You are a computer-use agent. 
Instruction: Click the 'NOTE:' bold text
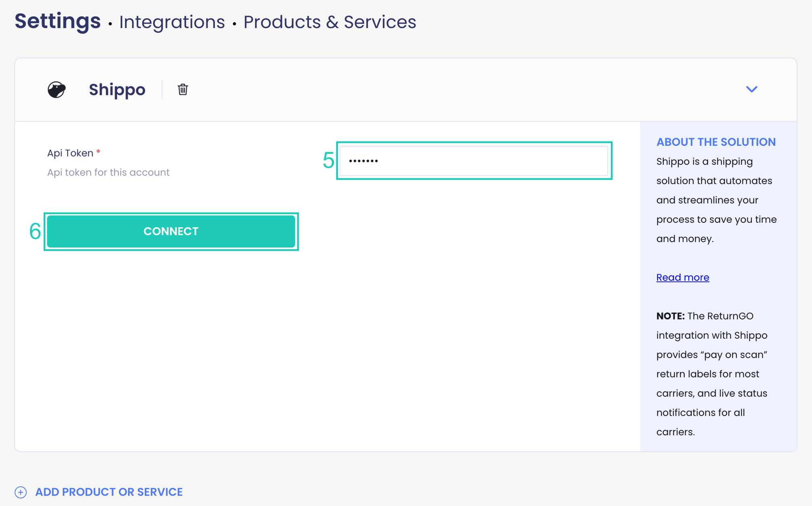pyautogui.click(x=670, y=316)
